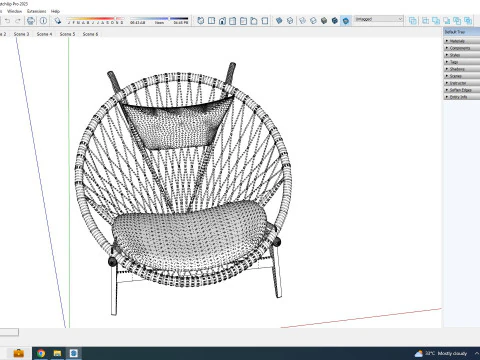
Task: Undo the last action
Action: (x=7, y=21)
